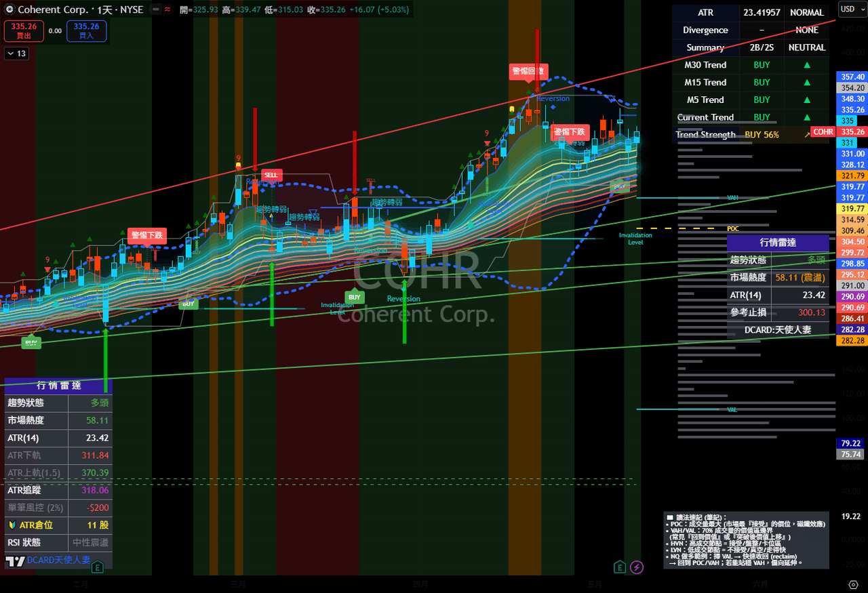Click the blue 買入 buy button

[x=86, y=30]
